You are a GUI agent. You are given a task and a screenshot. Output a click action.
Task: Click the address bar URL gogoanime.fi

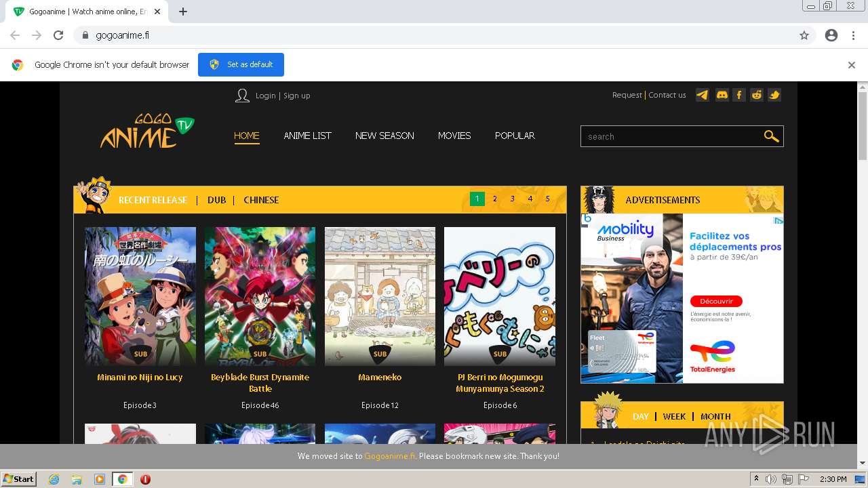123,35
